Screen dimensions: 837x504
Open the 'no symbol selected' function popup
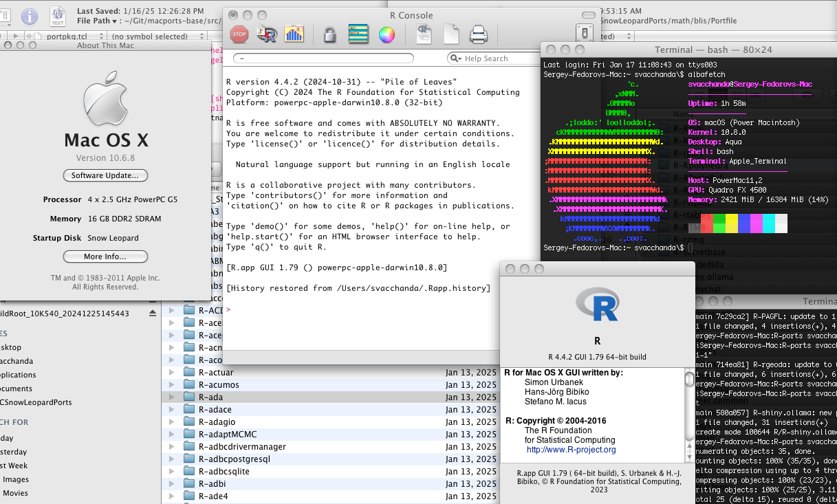(149, 36)
